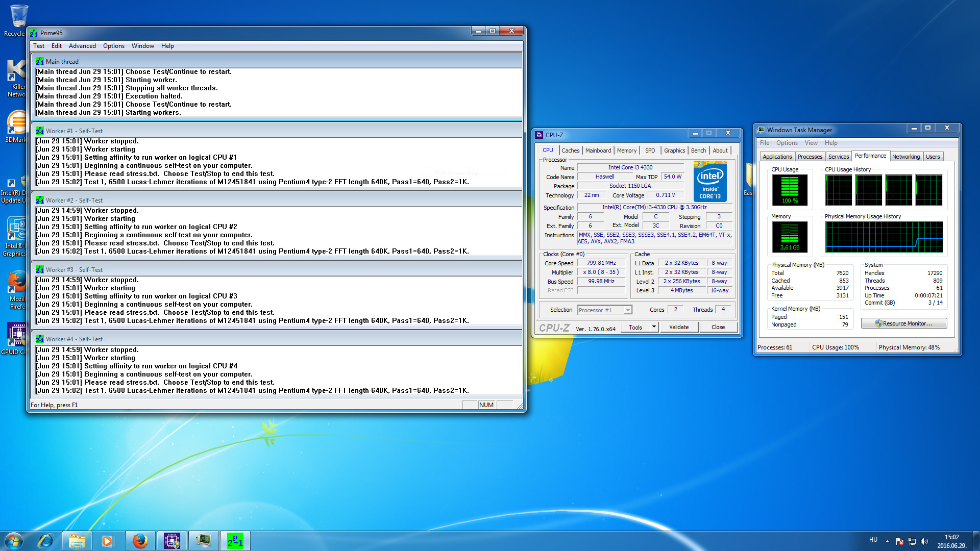Open Windows Explorer folder in taskbar
The image size is (980, 551).
77,541
